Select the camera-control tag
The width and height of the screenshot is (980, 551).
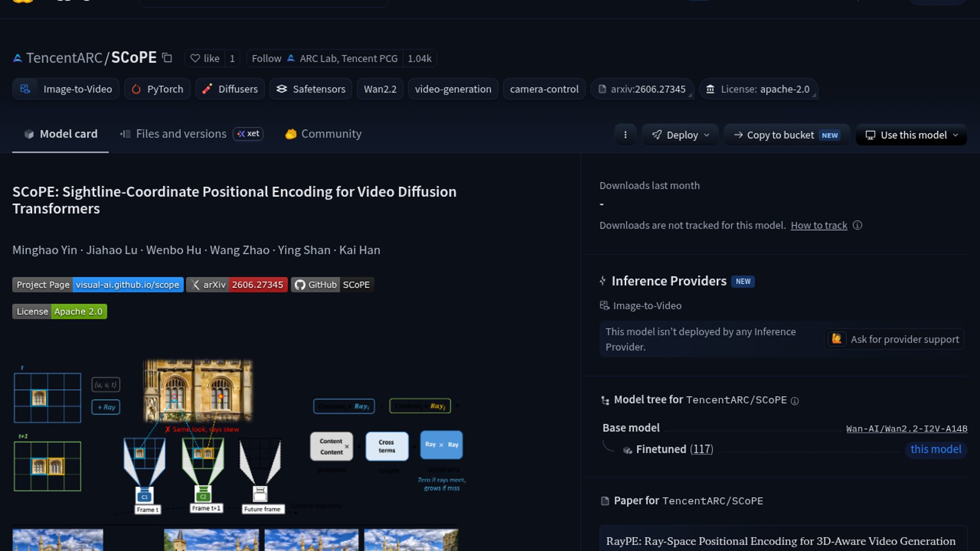(544, 89)
